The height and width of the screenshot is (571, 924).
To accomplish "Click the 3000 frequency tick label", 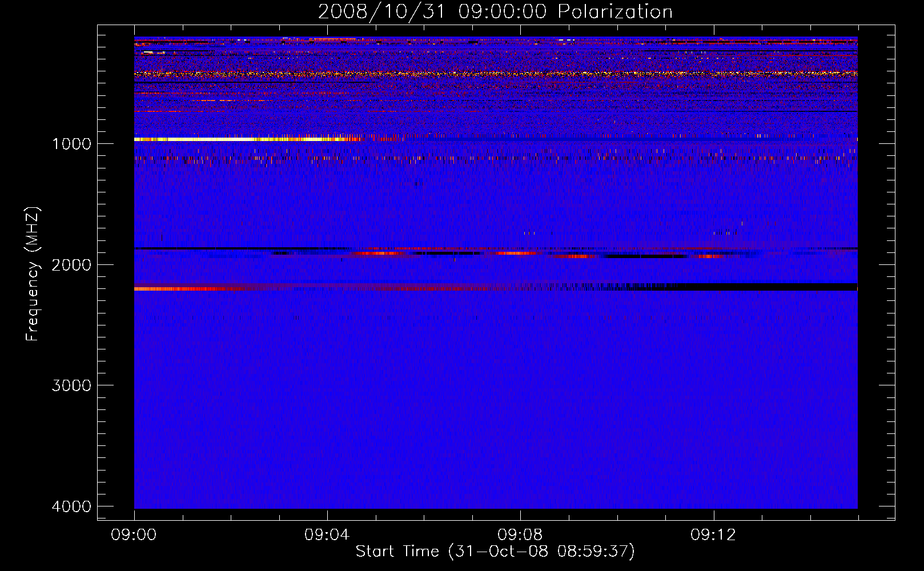I will click(x=71, y=385).
